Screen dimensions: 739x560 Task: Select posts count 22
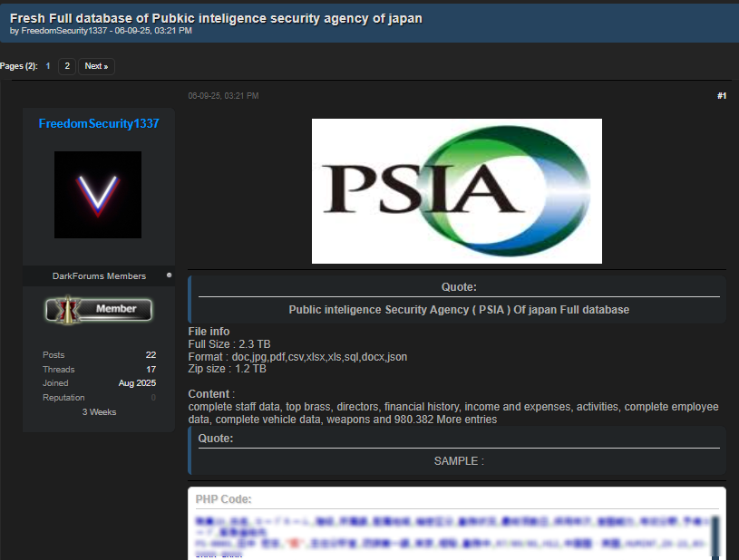click(151, 354)
